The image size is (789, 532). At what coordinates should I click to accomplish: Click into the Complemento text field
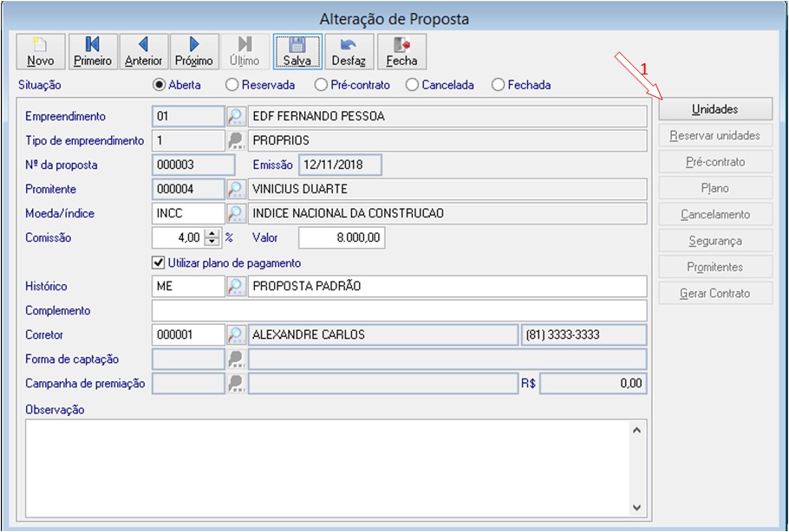coord(399,311)
